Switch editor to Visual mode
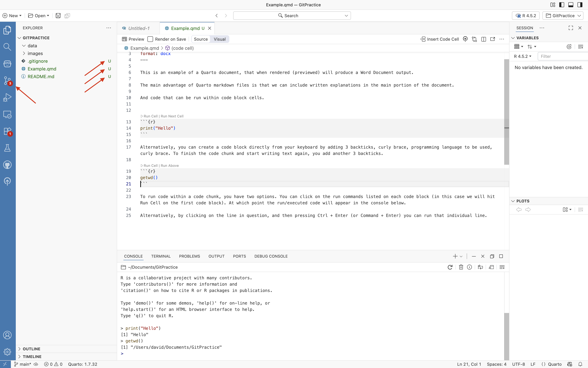 (x=219, y=39)
